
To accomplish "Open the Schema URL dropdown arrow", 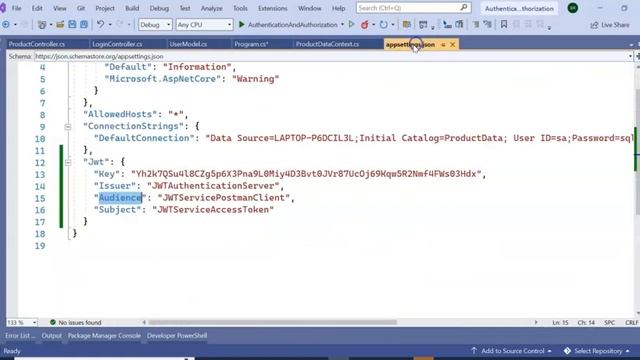I will 630,56.
